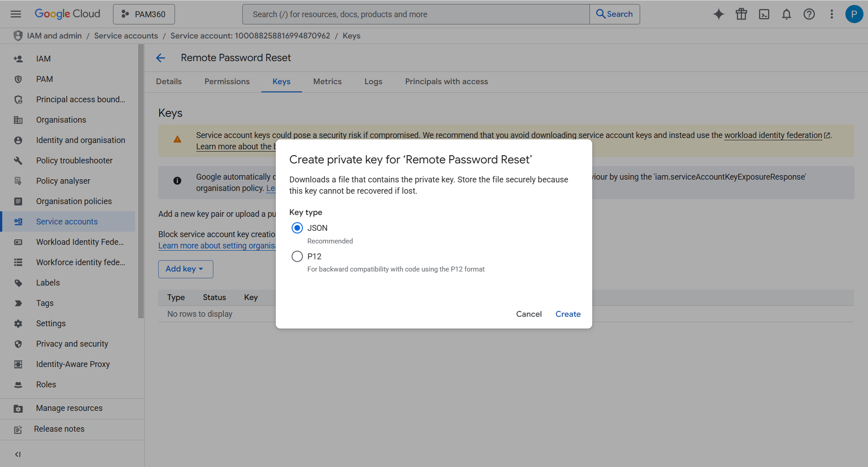
Task: Collapse the left navigation sidebar
Action: point(18,454)
